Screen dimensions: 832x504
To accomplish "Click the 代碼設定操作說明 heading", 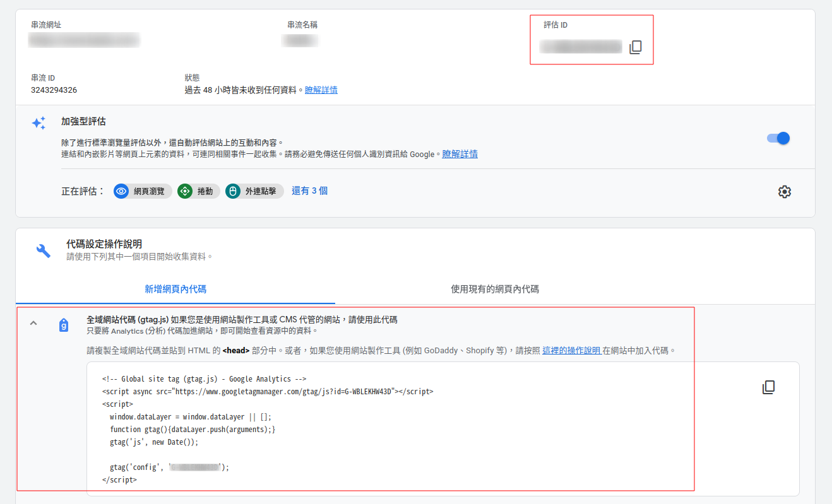I will [104, 243].
